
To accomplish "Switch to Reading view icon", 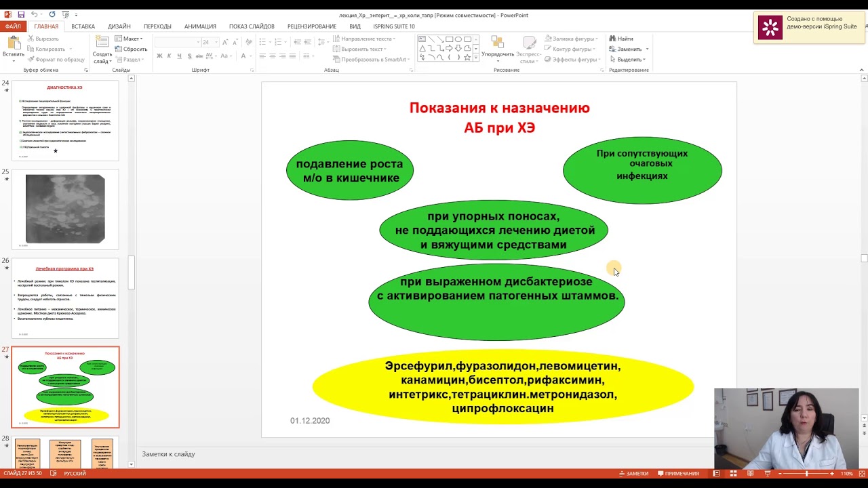I will tap(750, 473).
